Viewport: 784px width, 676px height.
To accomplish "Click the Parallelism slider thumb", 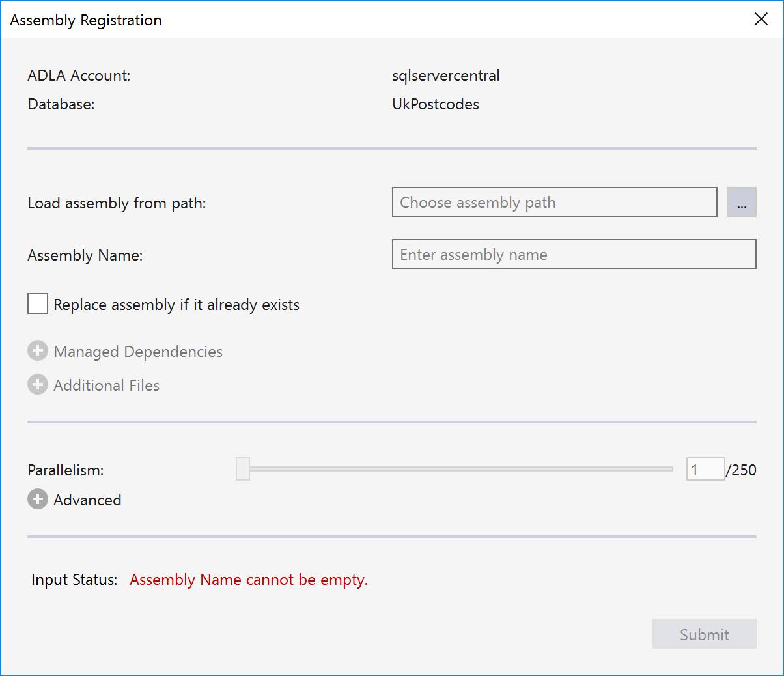I will point(243,469).
